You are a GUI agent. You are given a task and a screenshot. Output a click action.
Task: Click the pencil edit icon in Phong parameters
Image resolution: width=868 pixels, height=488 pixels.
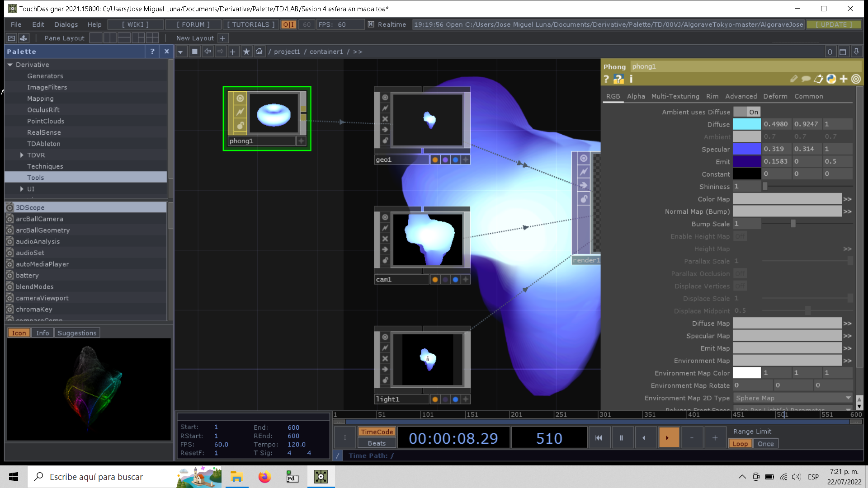click(x=794, y=79)
